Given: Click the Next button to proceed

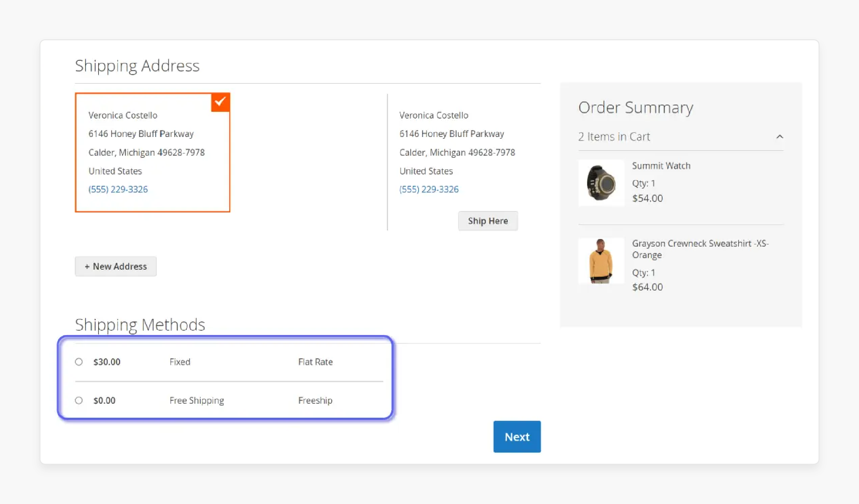Looking at the screenshot, I should [516, 437].
